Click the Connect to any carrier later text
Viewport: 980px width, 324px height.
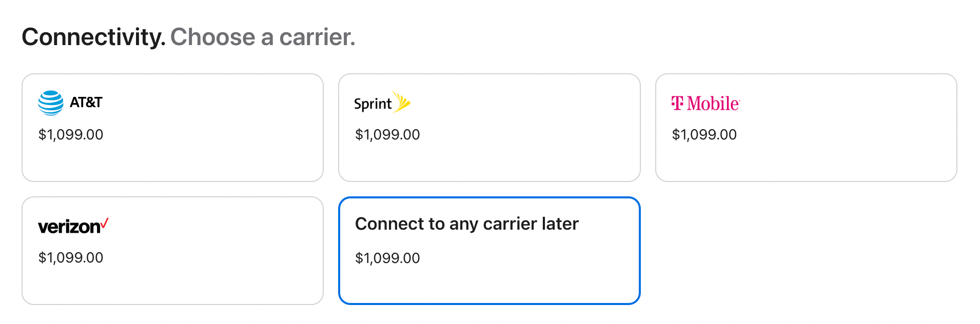coord(467,224)
